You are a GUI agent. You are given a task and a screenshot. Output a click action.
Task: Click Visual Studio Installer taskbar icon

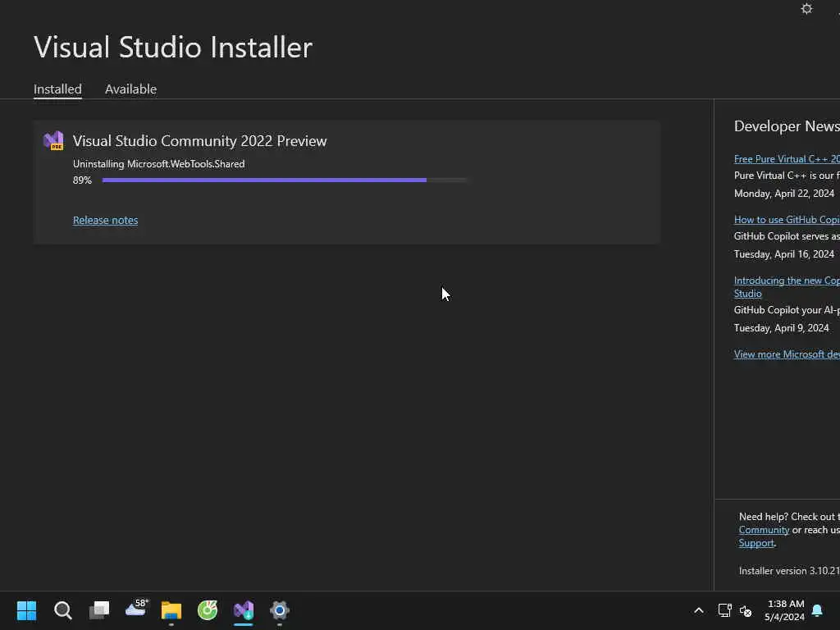(243, 610)
